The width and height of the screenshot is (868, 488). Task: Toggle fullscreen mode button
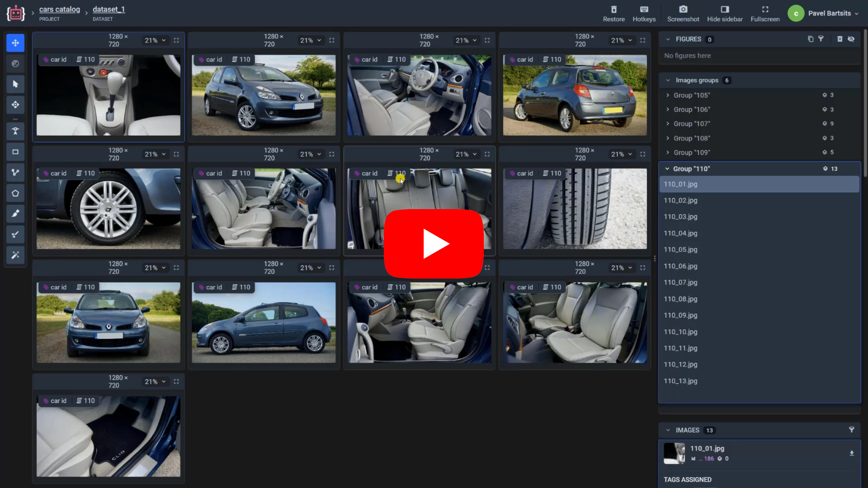coord(765,13)
